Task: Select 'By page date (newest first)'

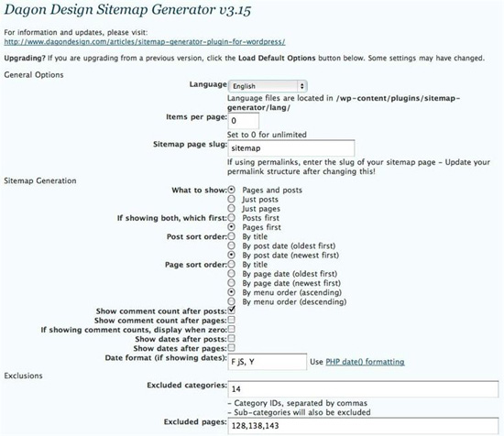Action: tap(232, 283)
